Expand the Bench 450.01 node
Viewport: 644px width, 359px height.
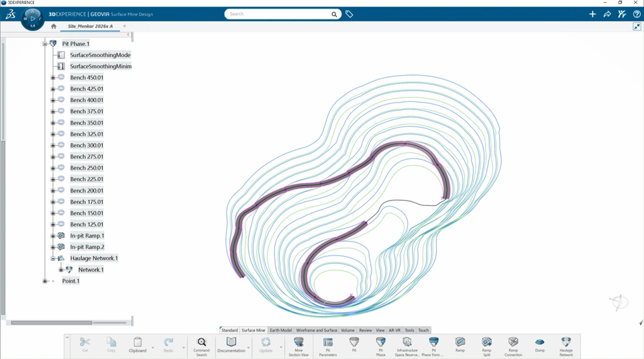(x=53, y=78)
